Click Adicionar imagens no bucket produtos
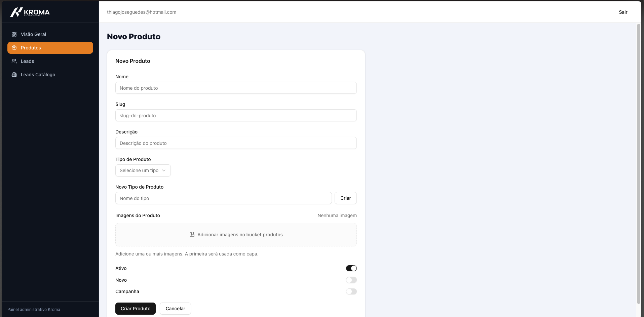This screenshot has height=317, width=644. [236, 235]
